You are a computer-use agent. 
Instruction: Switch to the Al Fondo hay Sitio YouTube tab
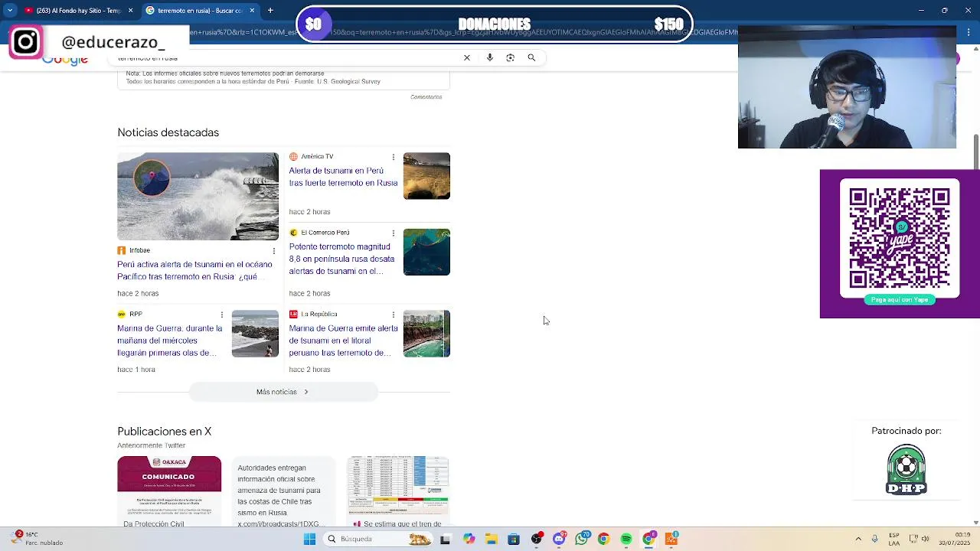tap(73, 11)
